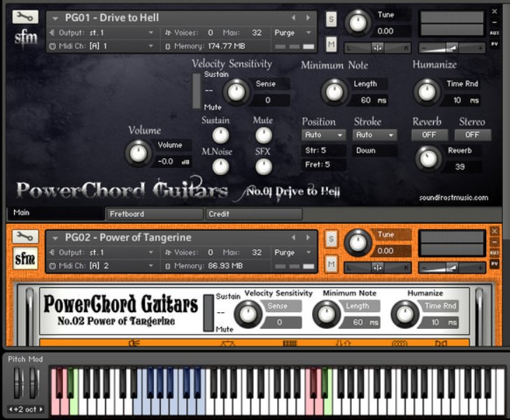Expand the Purge menu on PG01
The width and height of the screenshot is (510, 420).
[293, 32]
